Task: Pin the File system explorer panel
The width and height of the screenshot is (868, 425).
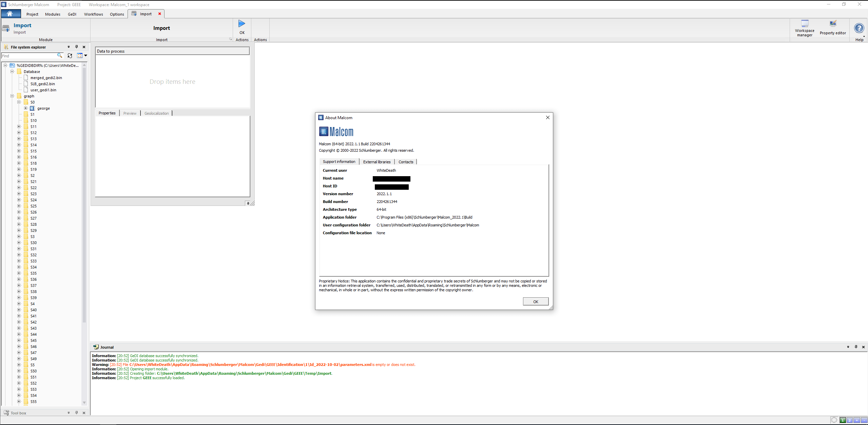Action: [76, 47]
